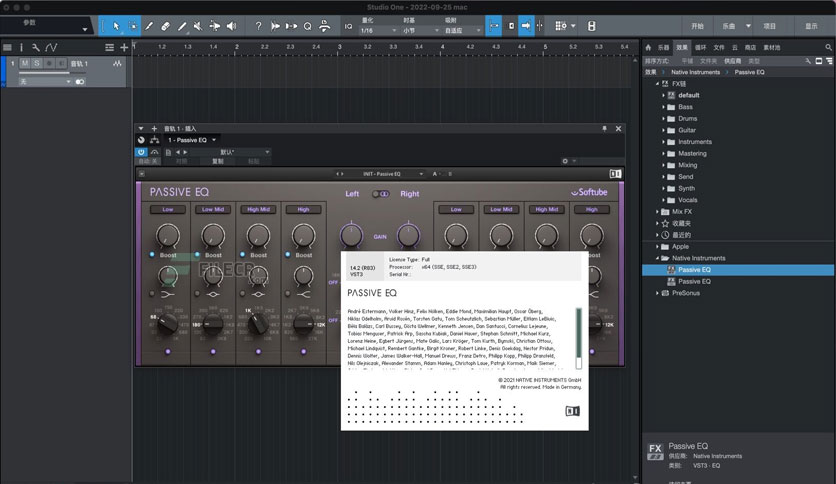Toggle the Left/Right link switch

[x=380, y=194]
